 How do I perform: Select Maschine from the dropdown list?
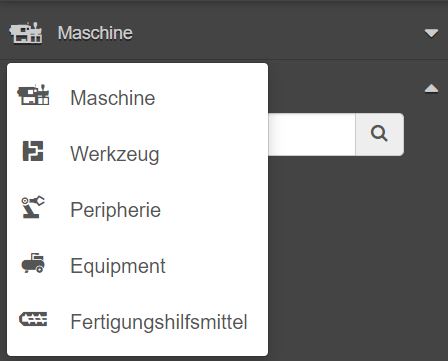tap(137, 98)
